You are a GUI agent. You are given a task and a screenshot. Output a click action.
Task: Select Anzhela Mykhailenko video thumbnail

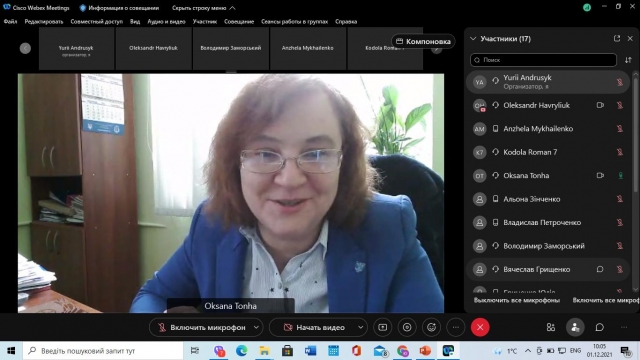(x=308, y=49)
